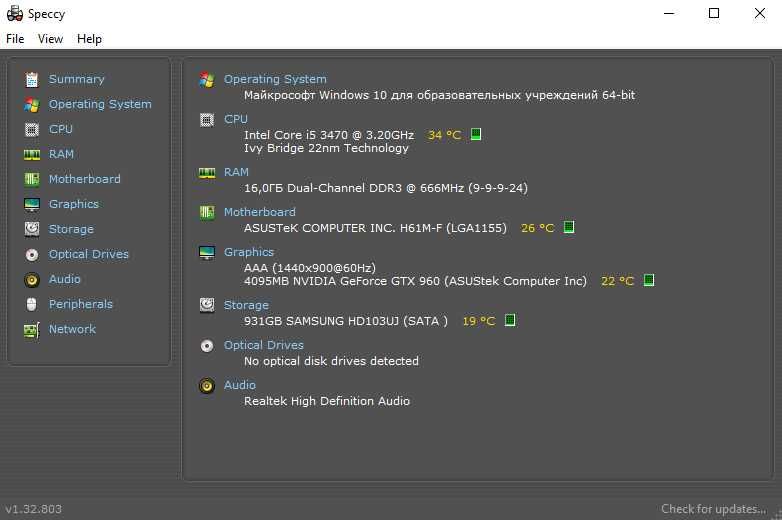Click the Graphics icon in summary pane
782x520 pixels.
point(207,253)
